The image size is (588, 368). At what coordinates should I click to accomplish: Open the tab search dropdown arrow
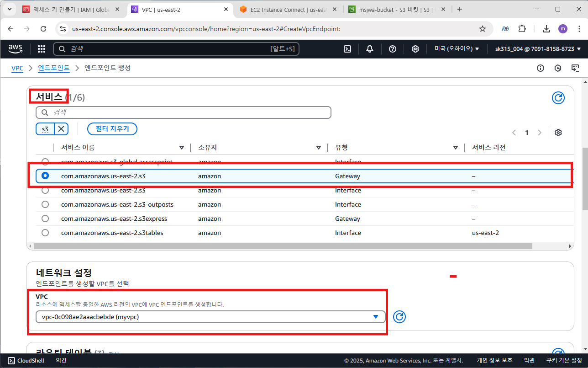[x=9, y=9]
